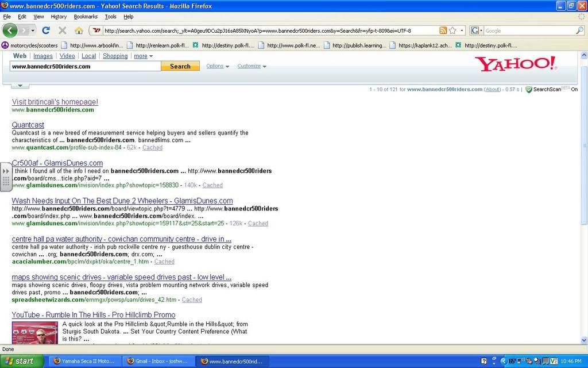Open the http://renlearn.polk-fl... bookmark
This screenshot has width=588, height=368.
[x=157, y=45]
